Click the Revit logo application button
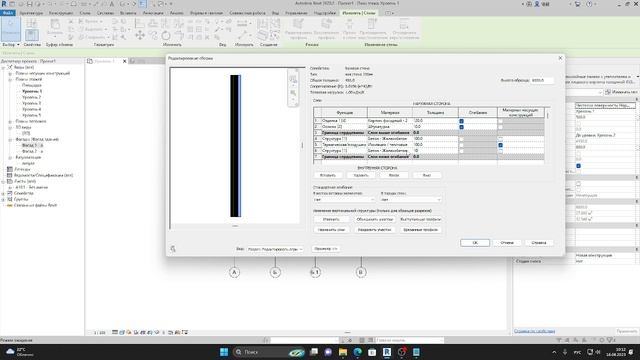 coord(4,4)
